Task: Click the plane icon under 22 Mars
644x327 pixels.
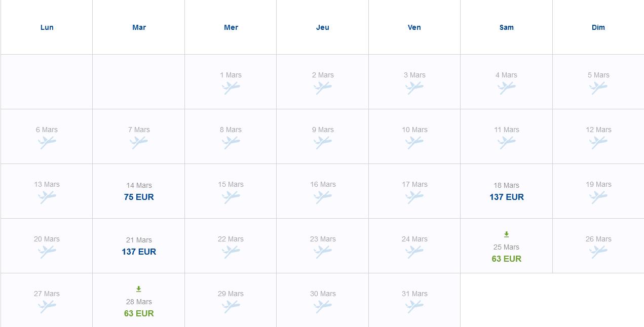Action: click(231, 252)
